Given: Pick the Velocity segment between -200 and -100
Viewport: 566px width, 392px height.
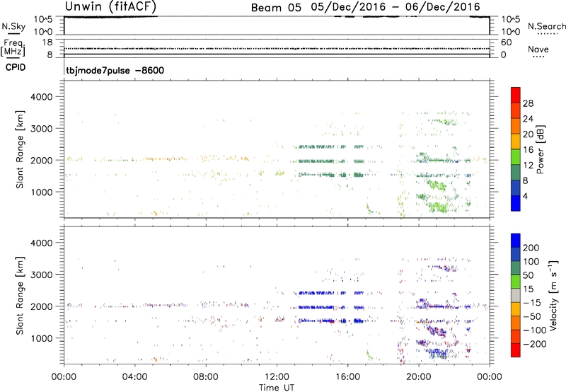Looking at the screenshot, I should [516, 336].
